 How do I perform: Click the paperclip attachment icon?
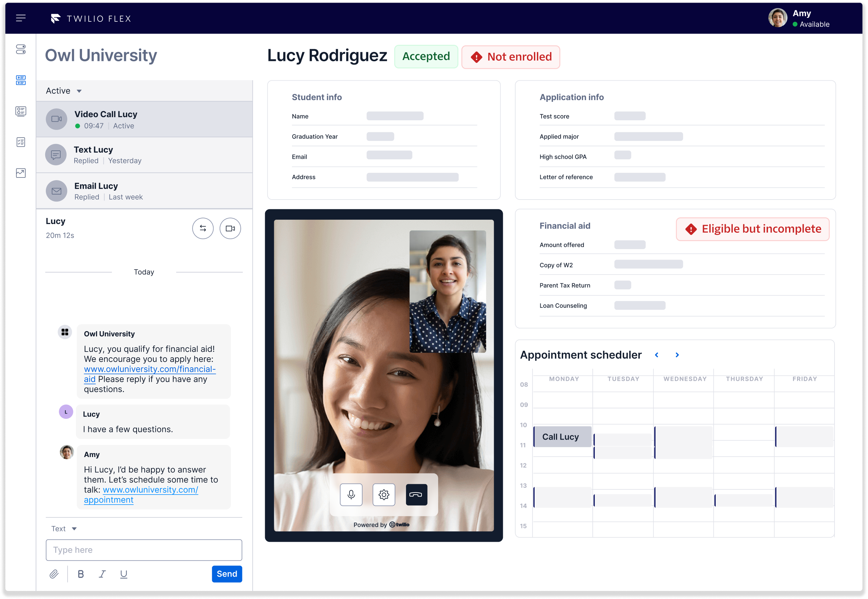tap(54, 574)
